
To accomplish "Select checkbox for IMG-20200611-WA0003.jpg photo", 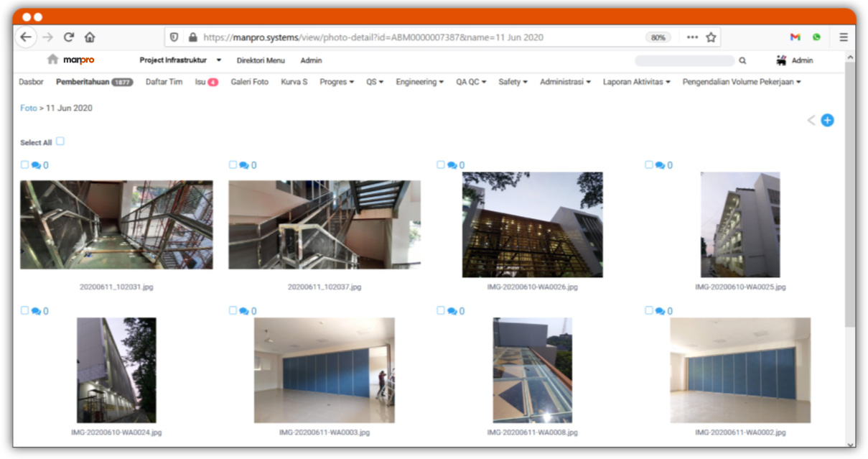I will pos(233,310).
